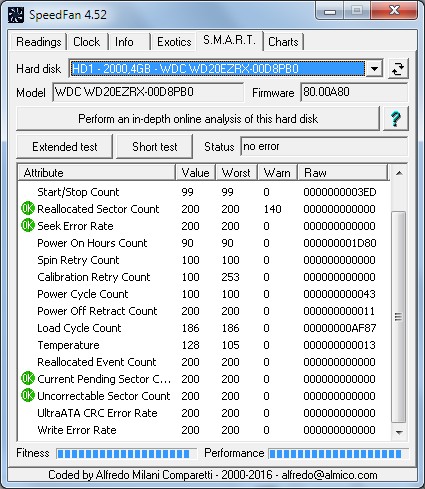Select the Reallocated Sector Count row

pos(203,209)
